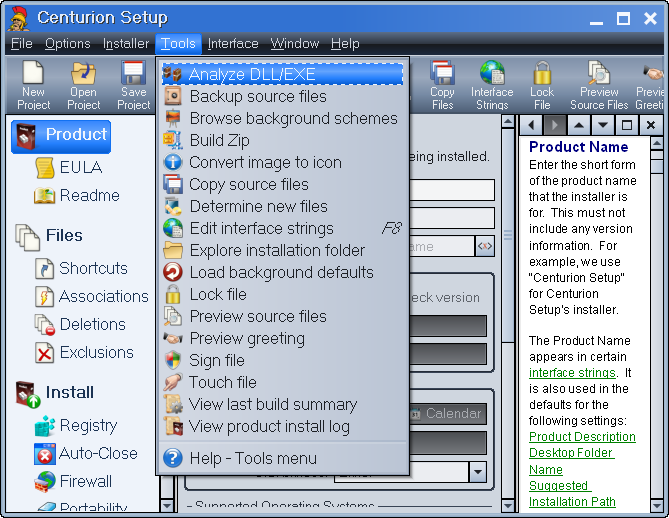Click the help panel forward arrow
Screen dimensions: 669x518
[555, 125]
